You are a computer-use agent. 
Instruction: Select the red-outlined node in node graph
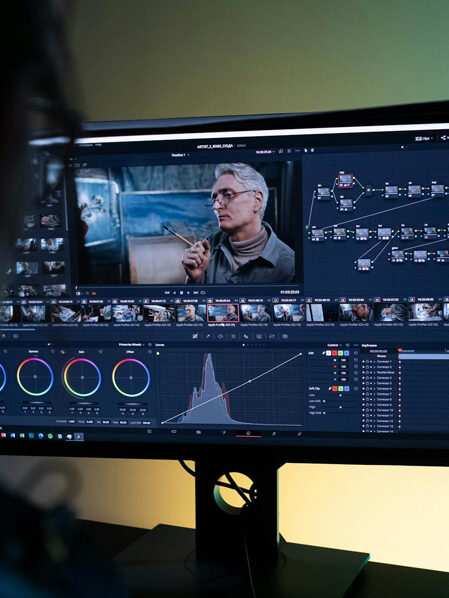click(346, 180)
